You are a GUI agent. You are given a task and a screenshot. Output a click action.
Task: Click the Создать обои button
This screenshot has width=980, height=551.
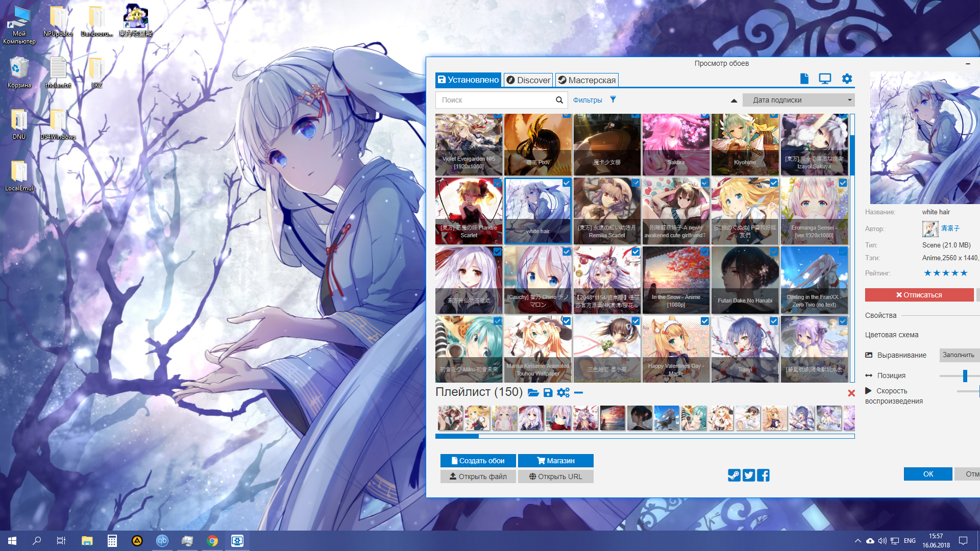click(478, 461)
